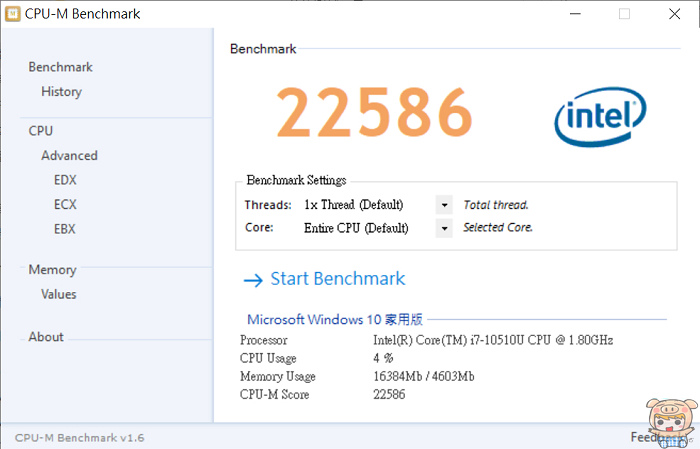Screen dimensions: 700x449
Task: Maximize the CPU-M Benchmark window
Action: point(624,13)
